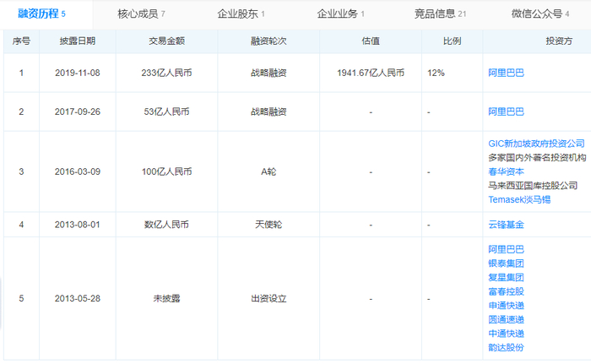Image resolution: width=591 pixels, height=364 pixels.
Task: Select the date 2013-08-01
Action: [x=78, y=225]
